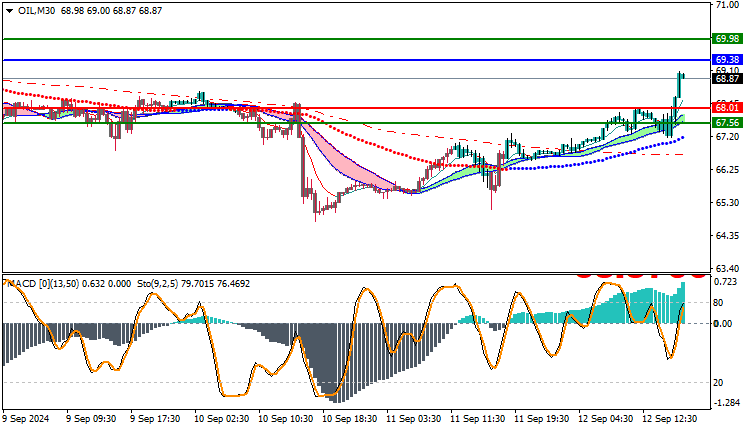Click the 67.20 price scale value
Viewport: 750px width, 430px height.
pyautogui.click(x=727, y=137)
